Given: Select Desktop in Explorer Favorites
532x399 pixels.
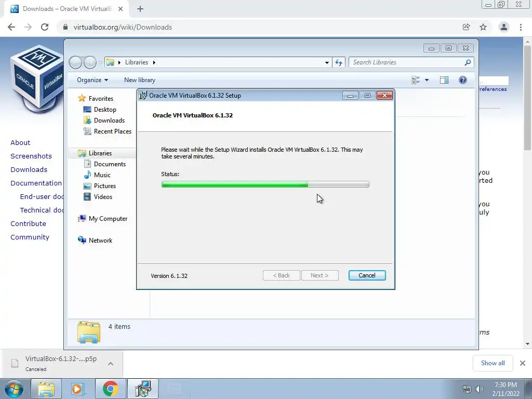Looking at the screenshot, I should pyautogui.click(x=105, y=110).
